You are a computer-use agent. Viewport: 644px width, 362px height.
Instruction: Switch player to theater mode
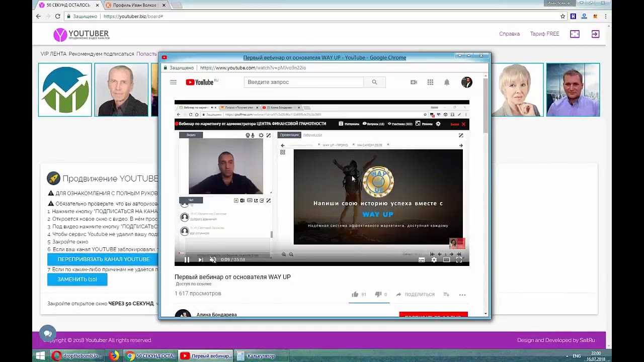(446, 260)
